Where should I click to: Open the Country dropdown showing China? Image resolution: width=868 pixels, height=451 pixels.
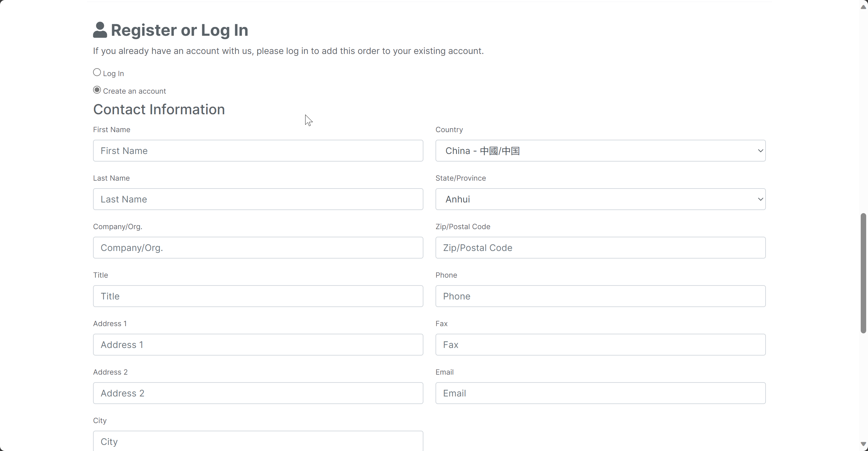[600, 151]
